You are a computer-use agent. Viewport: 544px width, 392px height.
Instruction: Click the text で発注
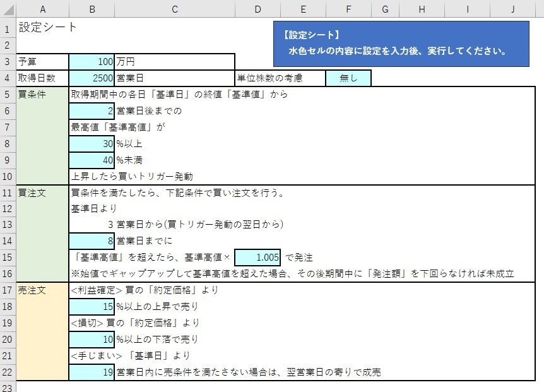299,258
